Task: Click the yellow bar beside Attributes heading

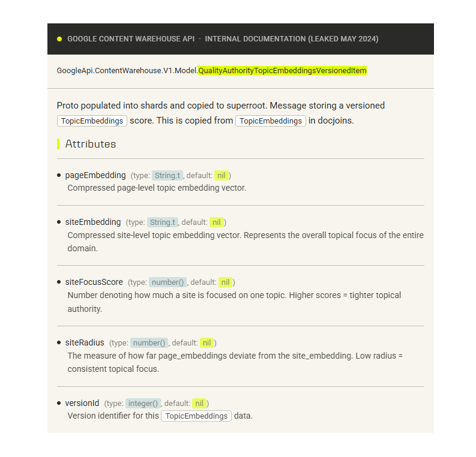Action: coord(58,144)
